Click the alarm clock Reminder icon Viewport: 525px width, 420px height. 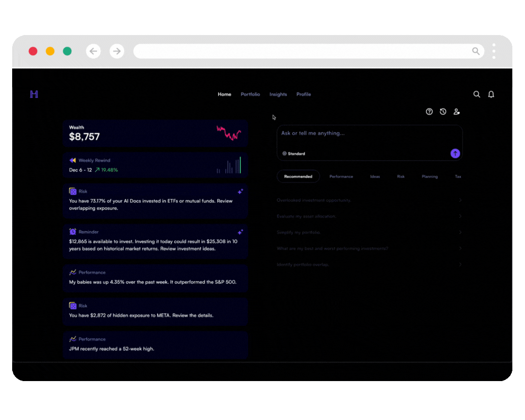click(72, 232)
